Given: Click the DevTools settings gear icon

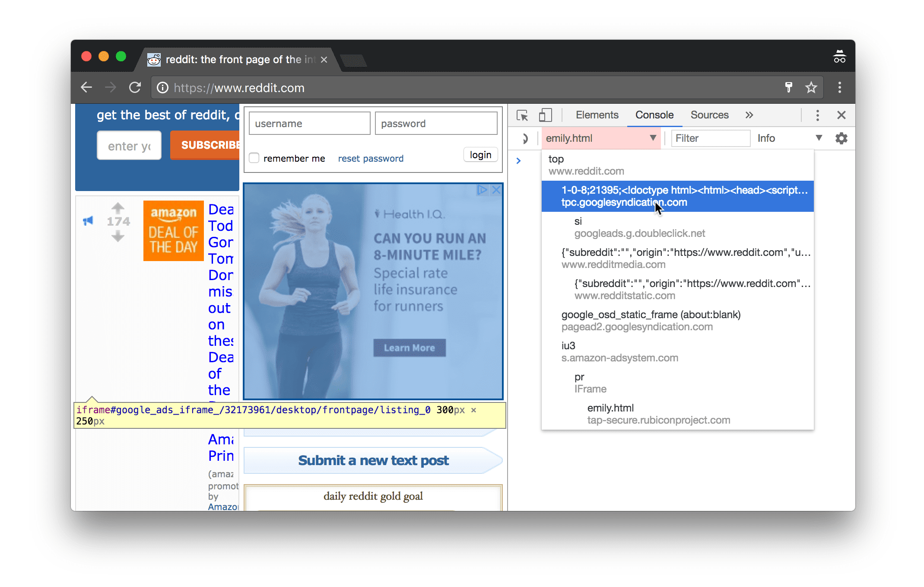Looking at the screenshot, I should [x=841, y=138].
